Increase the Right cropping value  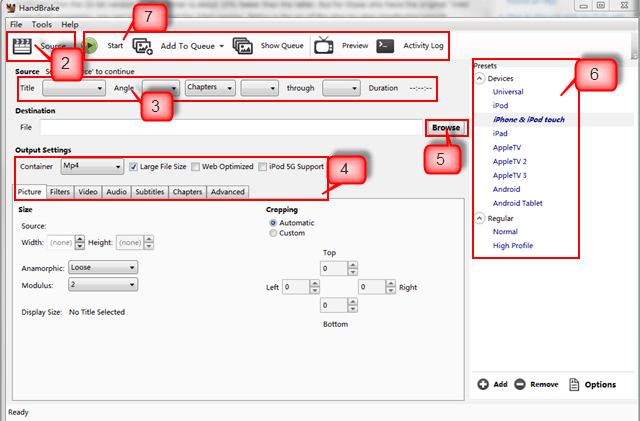[391, 283]
